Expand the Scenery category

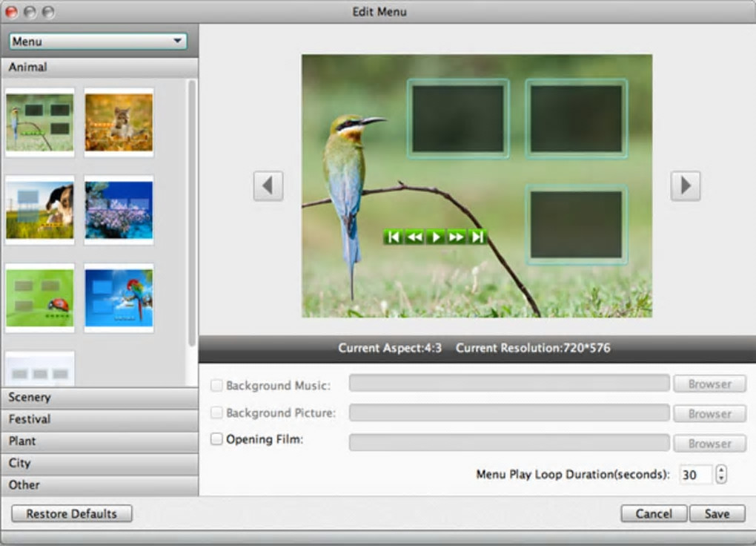pos(99,398)
